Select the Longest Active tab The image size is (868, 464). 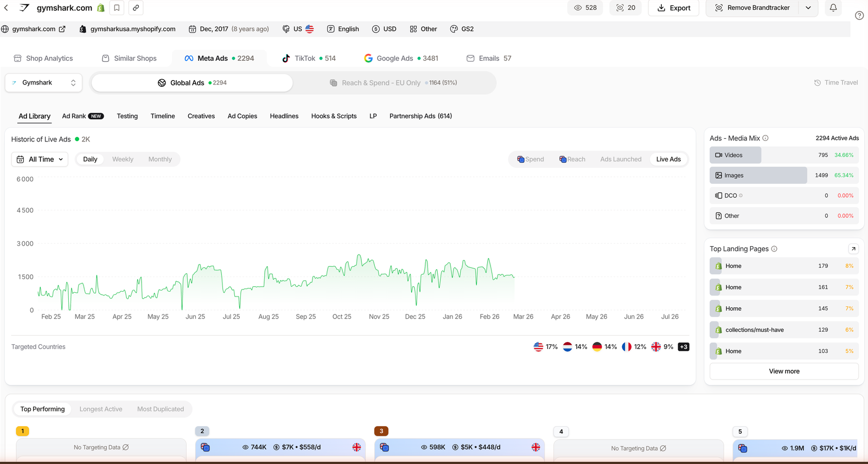click(101, 409)
